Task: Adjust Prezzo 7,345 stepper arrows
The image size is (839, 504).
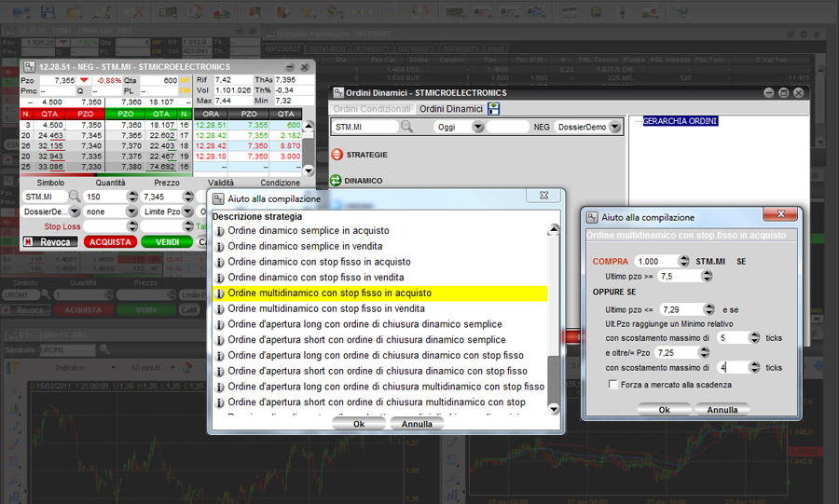Action: [187, 197]
